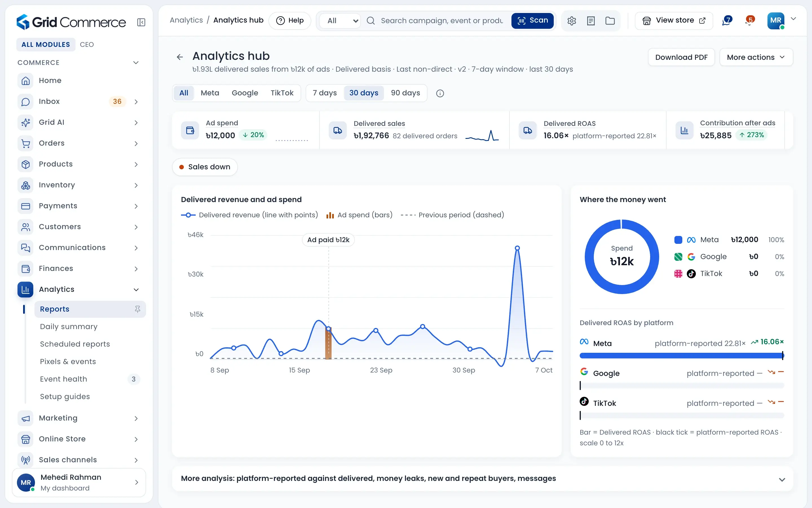Unpin Reports with the pin icon
Viewport: 812px width, 508px height.
coord(138,309)
